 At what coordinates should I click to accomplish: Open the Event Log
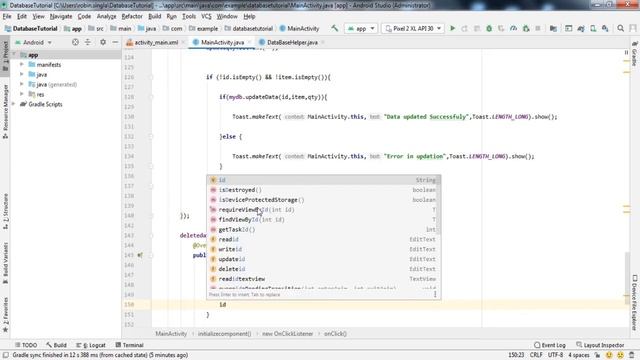tap(550, 345)
